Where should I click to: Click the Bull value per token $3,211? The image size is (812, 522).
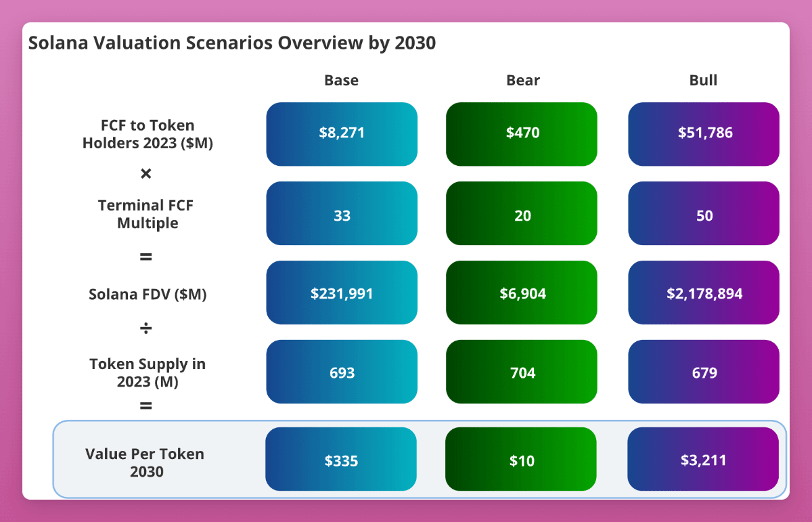[x=703, y=459]
